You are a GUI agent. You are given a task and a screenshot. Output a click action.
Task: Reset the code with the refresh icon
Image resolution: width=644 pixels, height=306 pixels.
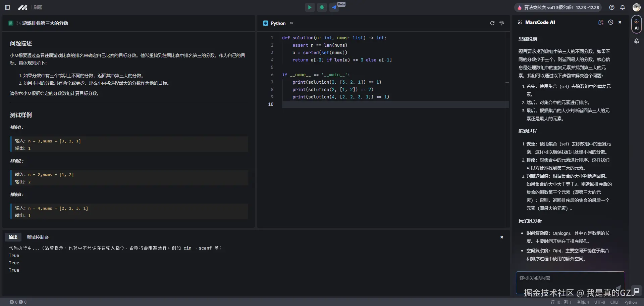(x=492, y=23)
